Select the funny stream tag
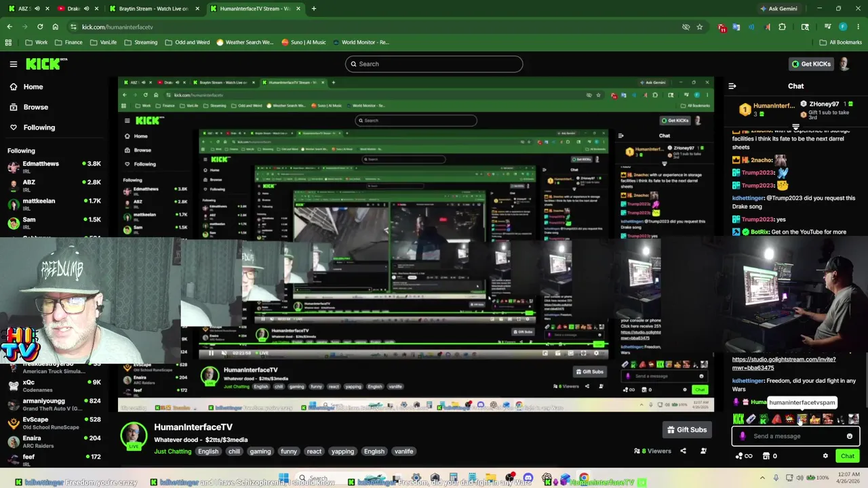Viewport: 868px width, 488px height. pos(289,451)
